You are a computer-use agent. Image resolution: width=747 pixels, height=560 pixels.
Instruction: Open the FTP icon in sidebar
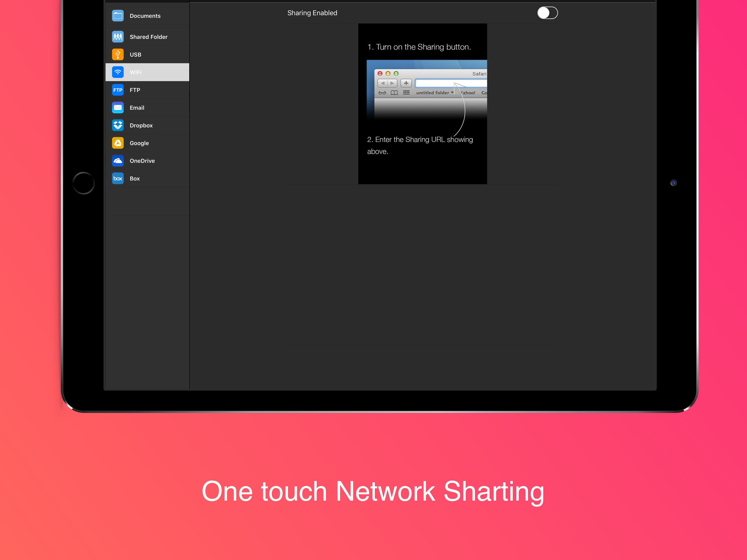(118, 90)
